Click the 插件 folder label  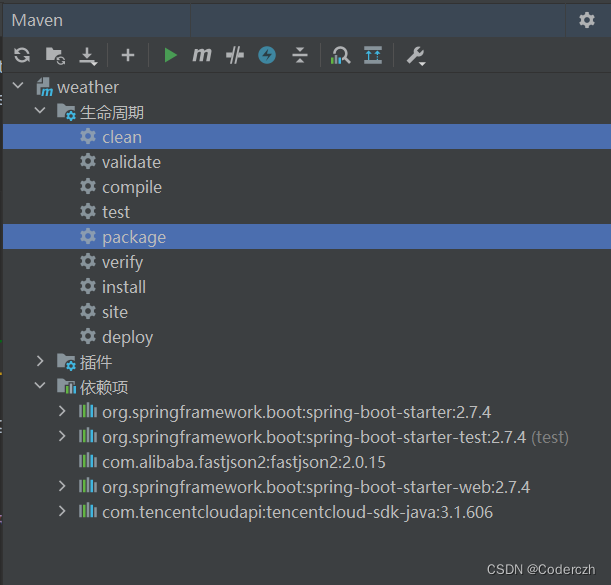click(x=96, y=362)
